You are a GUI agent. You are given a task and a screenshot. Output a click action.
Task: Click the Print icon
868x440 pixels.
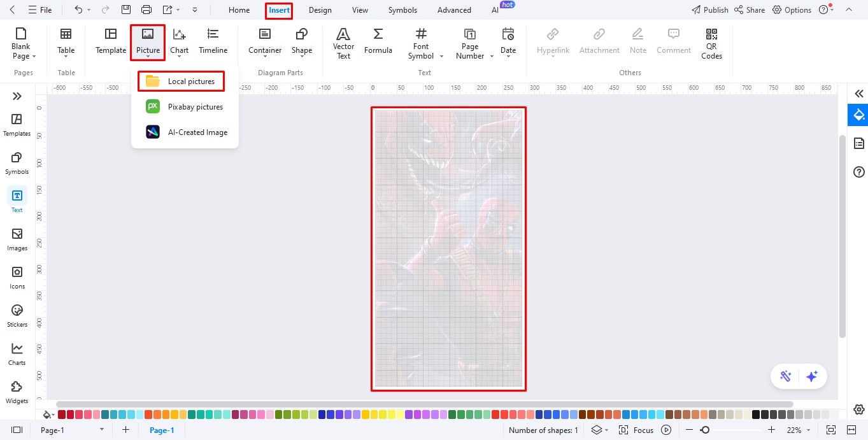pyautogui.click(x=146, y=10)
